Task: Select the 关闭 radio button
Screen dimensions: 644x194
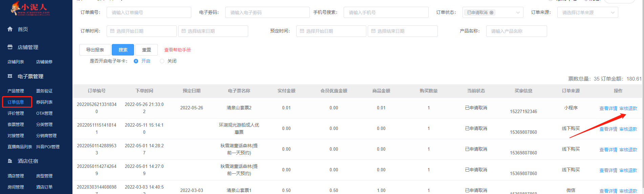Action: tap(162, 61)
